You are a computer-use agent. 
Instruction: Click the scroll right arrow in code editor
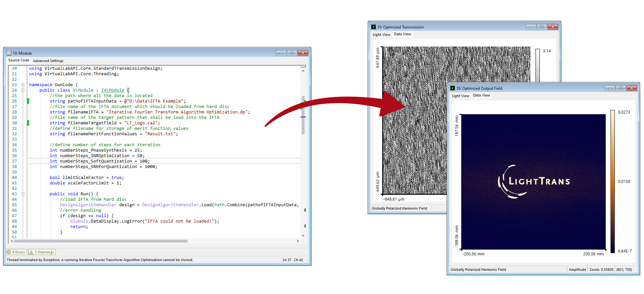[x=298, y=241]
